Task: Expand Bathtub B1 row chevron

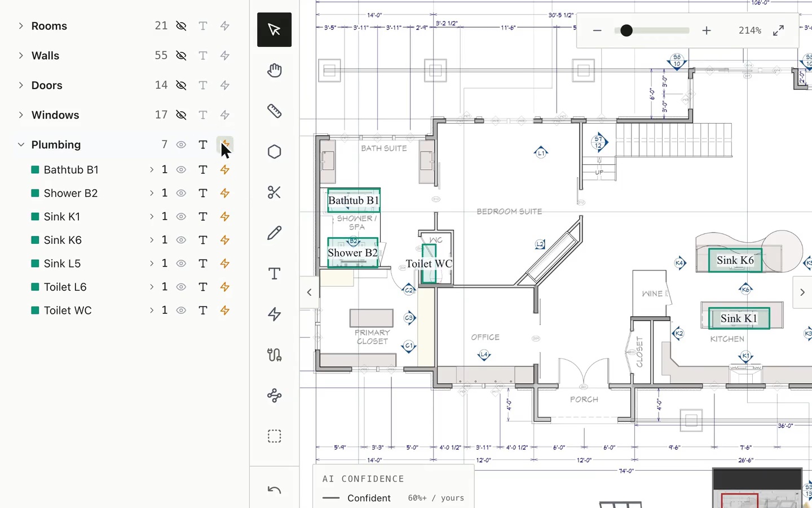Action: (x=151, y=169)
